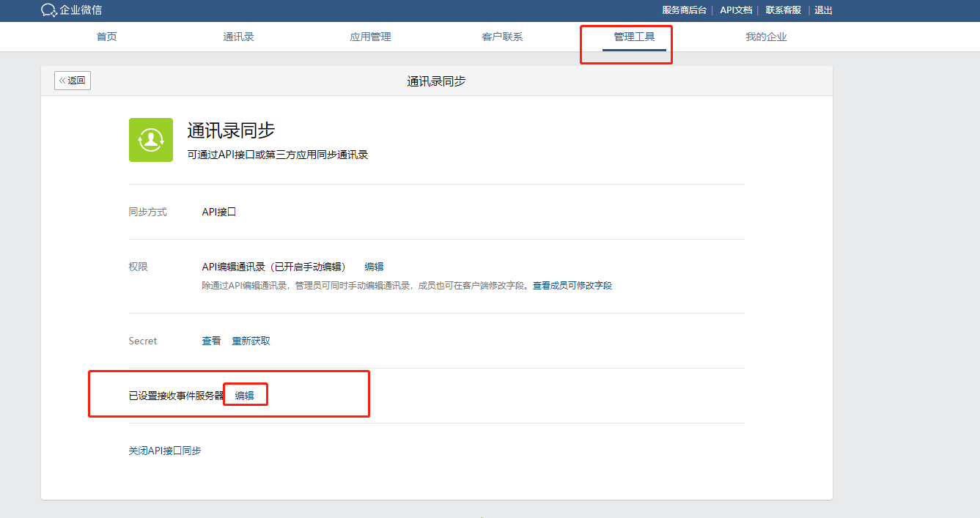
Task: Open the API文档 link
Action: click(x=736, y=10)
